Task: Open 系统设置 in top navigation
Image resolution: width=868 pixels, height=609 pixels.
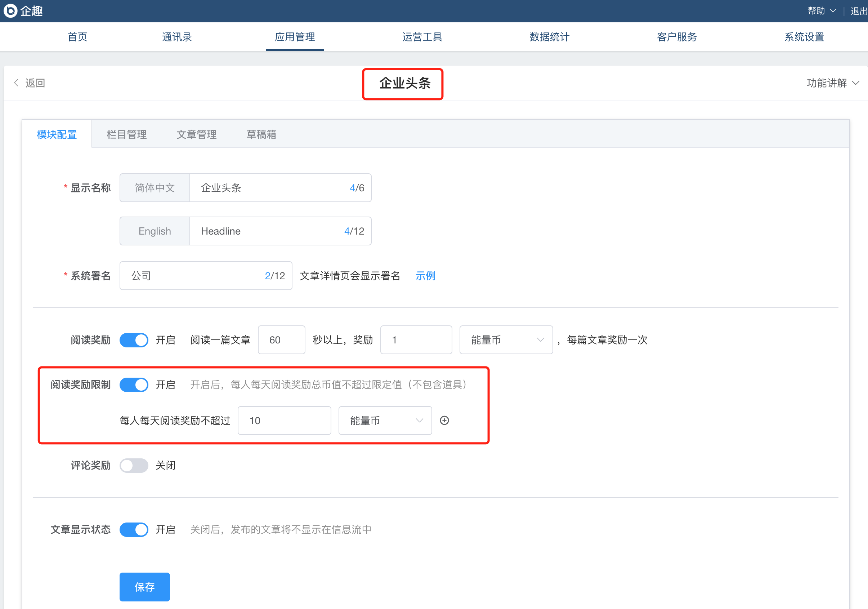Action: coord(804,37)
